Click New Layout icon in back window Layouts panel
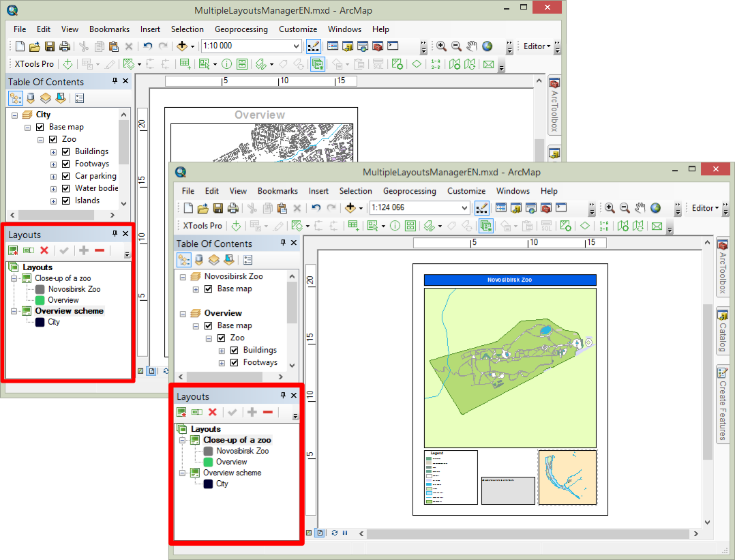This screenshot has height=560, width=735. 13,250
